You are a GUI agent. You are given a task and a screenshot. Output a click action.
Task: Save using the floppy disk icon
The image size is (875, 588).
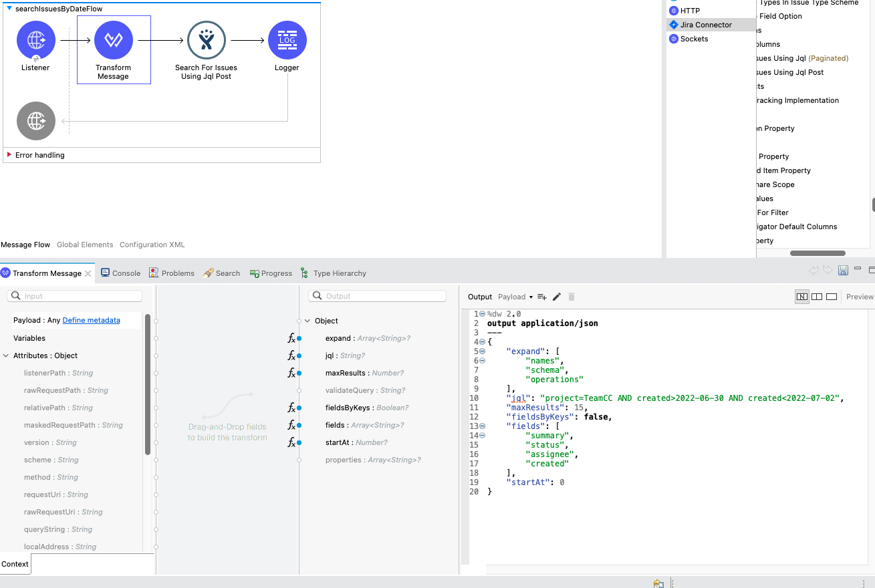843,271
